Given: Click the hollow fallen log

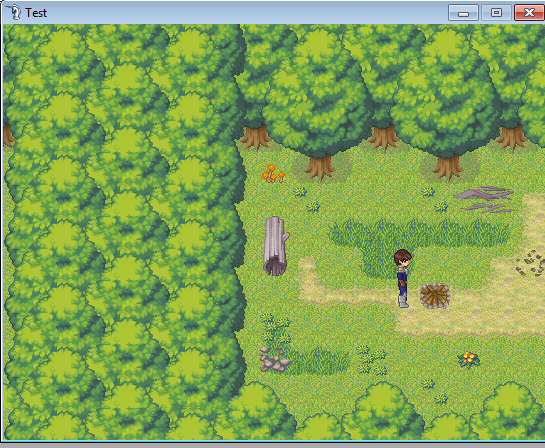Looking at the screenshot, I should click(276, 246).
